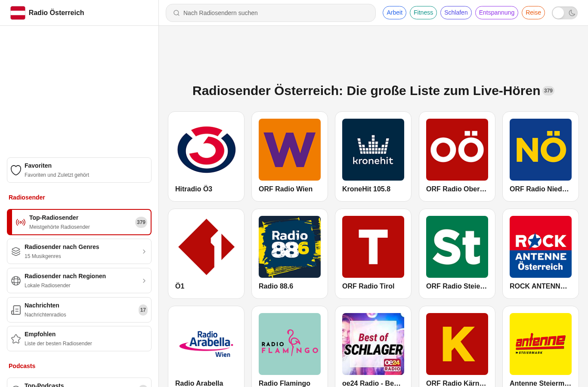Select ROCK ANTENNE Österreich station logo
The width and height of the screenshot is (588, 387).
click(541, 247)
